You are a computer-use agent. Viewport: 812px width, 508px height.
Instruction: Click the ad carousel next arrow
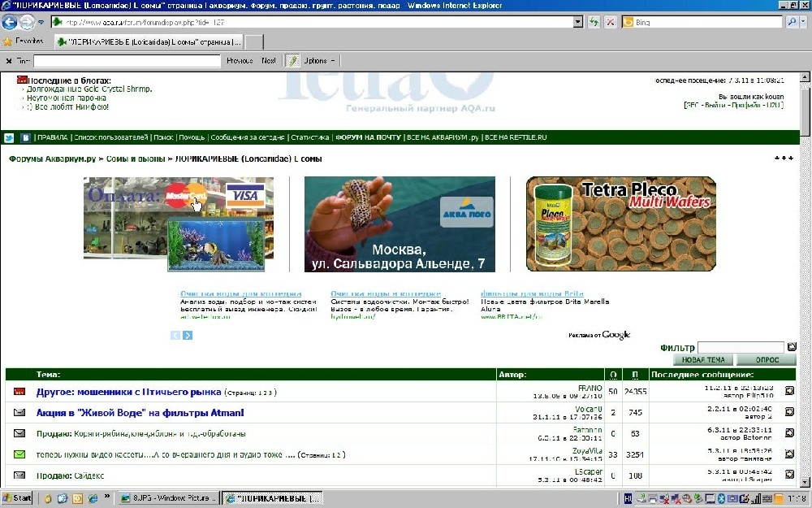[188, 336]
